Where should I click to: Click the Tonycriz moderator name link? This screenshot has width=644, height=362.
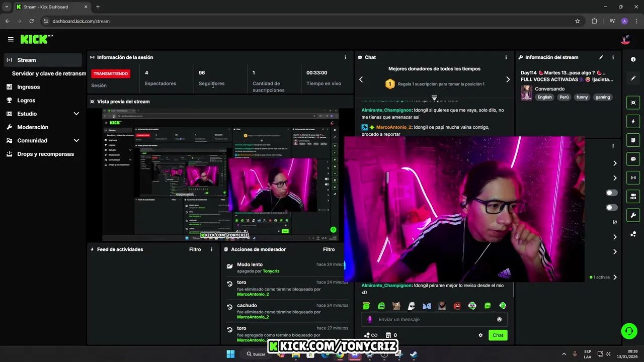(x=271, y=271)
